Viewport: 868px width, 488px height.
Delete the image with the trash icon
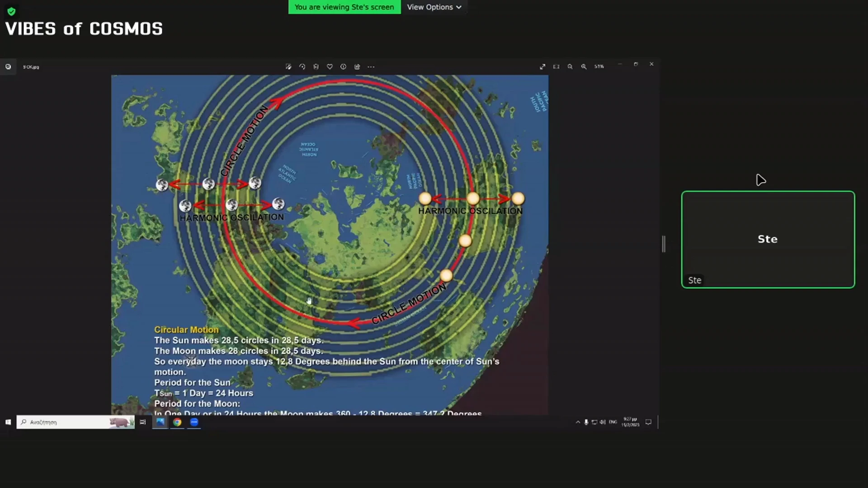pyautogui.click(x=316, y=67)
